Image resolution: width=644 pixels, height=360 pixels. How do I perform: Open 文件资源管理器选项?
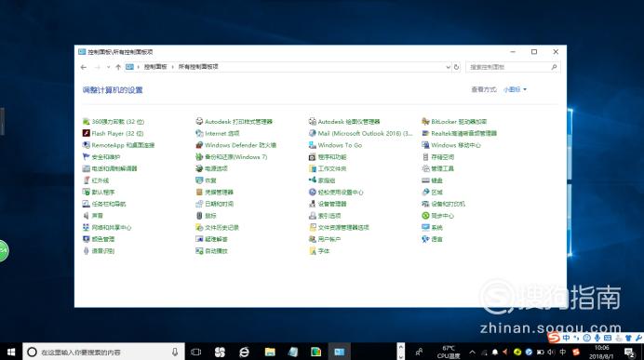coord(339,227)
